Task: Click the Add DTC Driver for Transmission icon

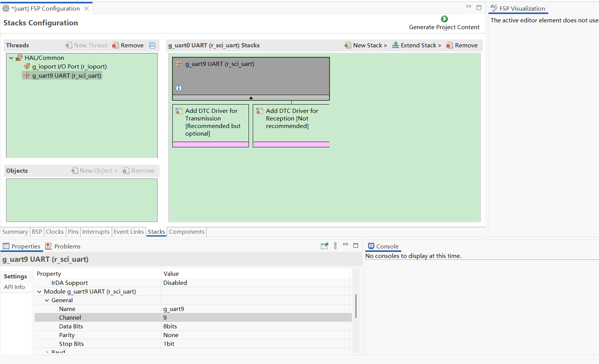Action: (x=179, y=111)
